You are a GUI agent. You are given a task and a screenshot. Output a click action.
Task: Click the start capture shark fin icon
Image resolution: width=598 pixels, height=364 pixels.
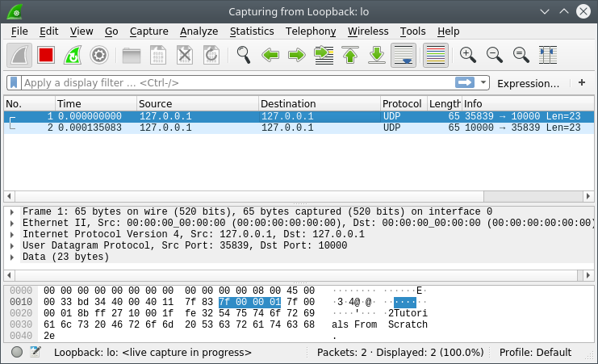pyautogui.click(x=19, y=56)
